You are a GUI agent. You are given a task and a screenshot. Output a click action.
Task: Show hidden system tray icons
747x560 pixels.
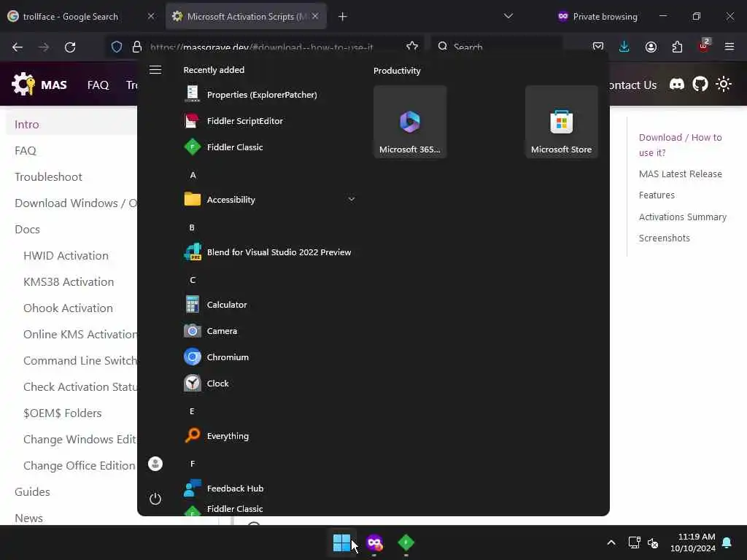[611, 542]
